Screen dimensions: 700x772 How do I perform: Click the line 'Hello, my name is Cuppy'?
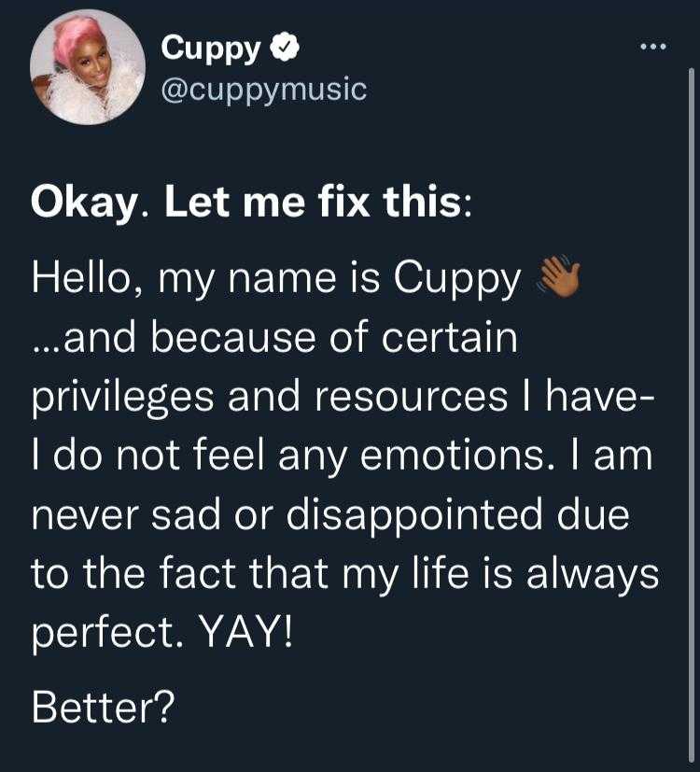pos(276,279)
